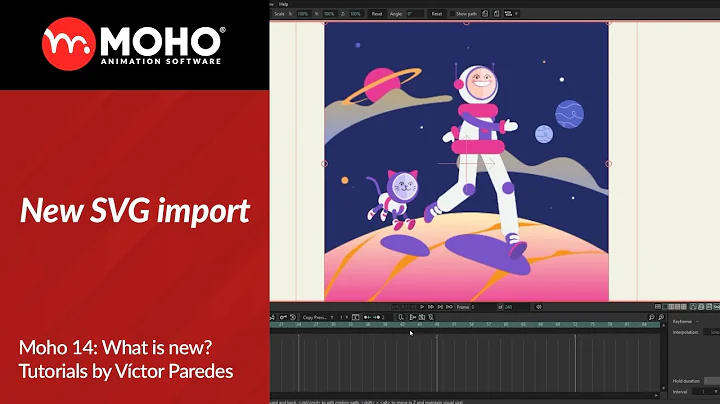Click the left-middle handle of the canvas frame
720x404 pixels.
tap(324, 163)
